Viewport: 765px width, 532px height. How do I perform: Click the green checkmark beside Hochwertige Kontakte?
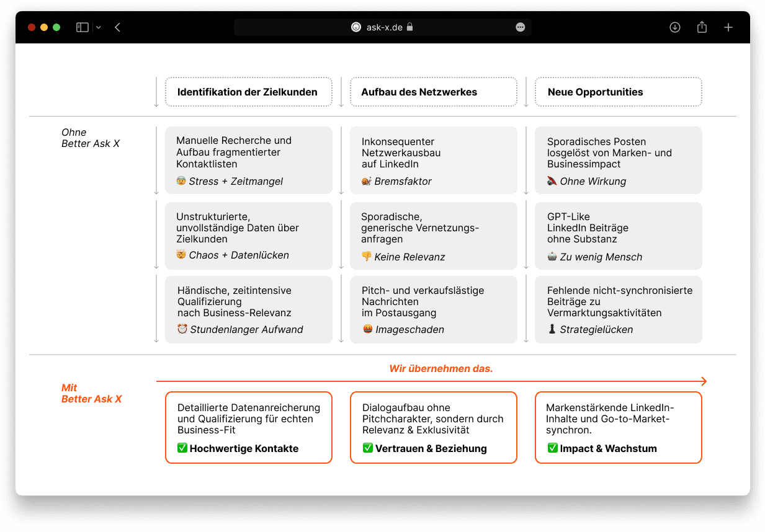pyautogui.click(x=182, y=448)
